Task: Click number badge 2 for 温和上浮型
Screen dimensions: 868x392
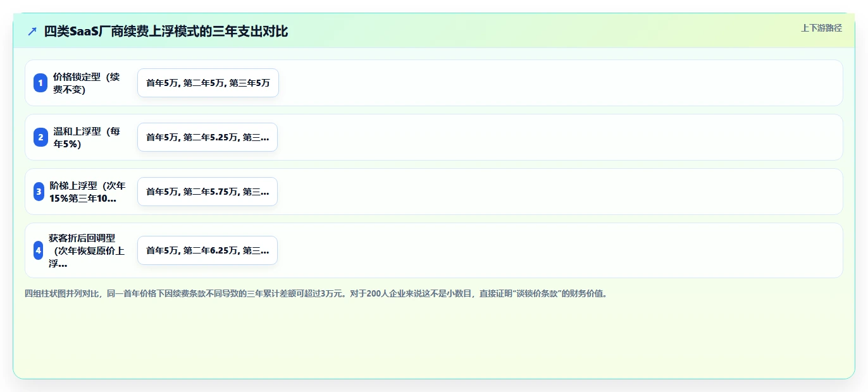Action: (x=40, y=137)
